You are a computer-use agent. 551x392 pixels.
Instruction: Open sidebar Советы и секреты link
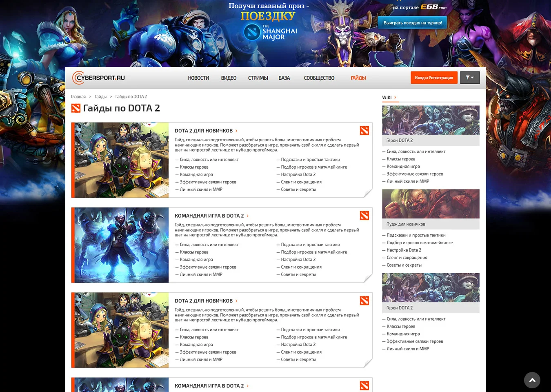pyautogui.click(x=404, y=265)
